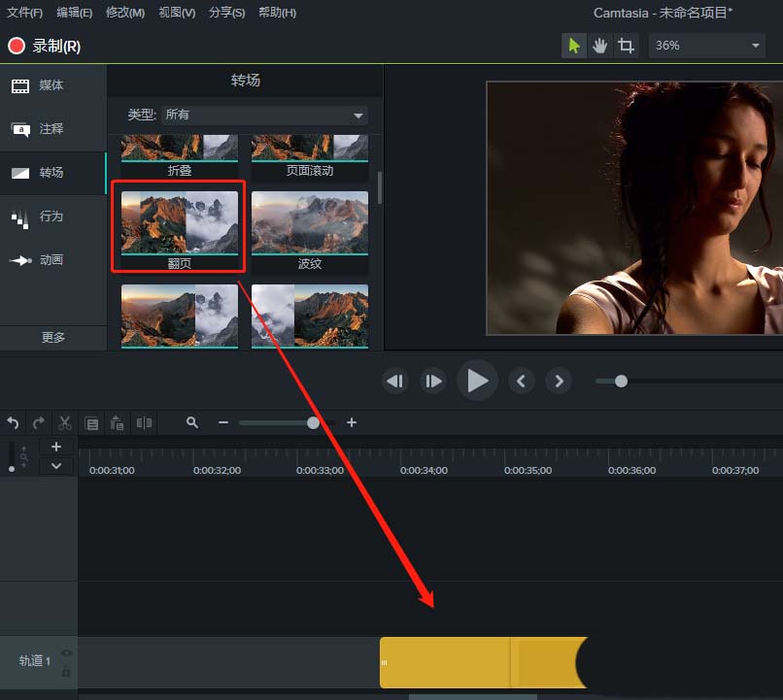Undo the last timeline action

tap(13, 423)
